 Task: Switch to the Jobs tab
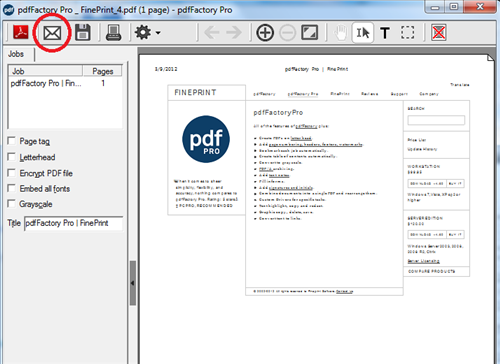pyautogui.click(x=16, y=54)
